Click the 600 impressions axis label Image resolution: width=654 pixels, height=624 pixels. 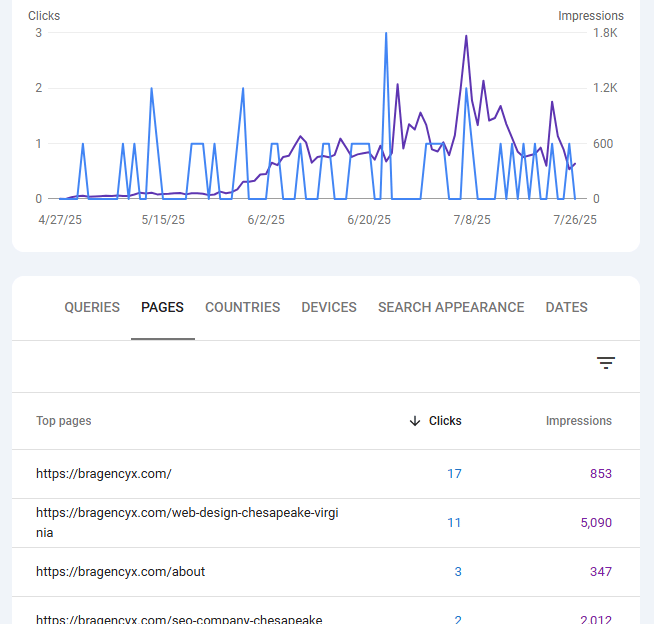coord(603,144)
